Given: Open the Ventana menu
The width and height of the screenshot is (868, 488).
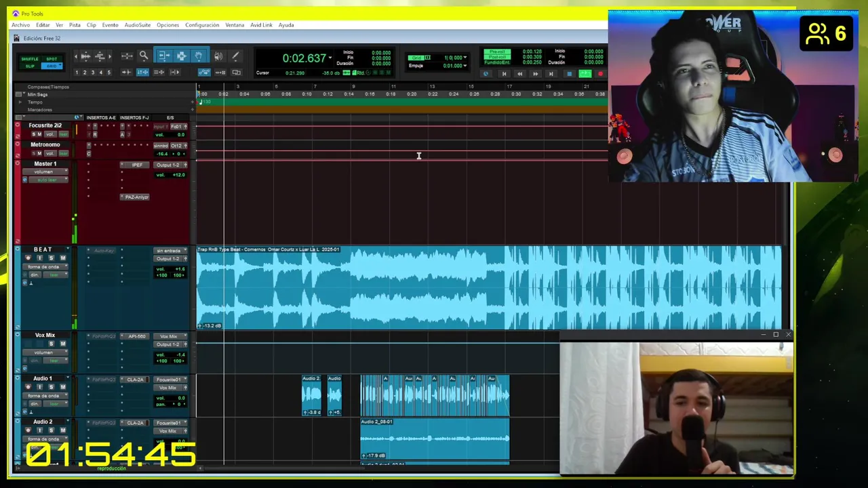Looking at the screenshot, I should [x=235, y=25].
